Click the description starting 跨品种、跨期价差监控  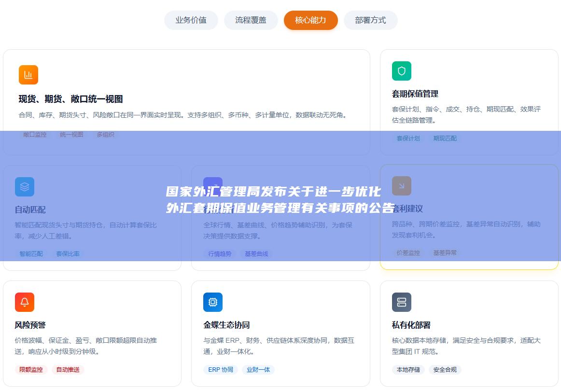466,230
